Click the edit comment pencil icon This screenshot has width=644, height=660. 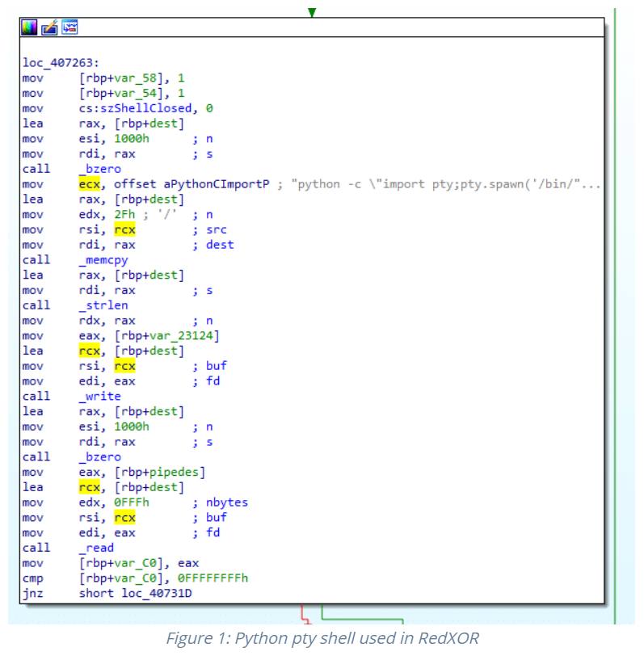(49, 27)
